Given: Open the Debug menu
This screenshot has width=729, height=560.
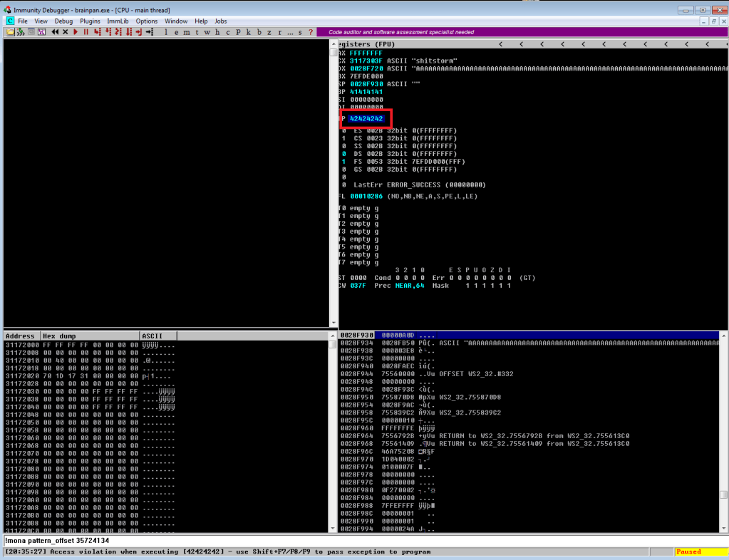Looking at the screenshot, I should 63,21.
